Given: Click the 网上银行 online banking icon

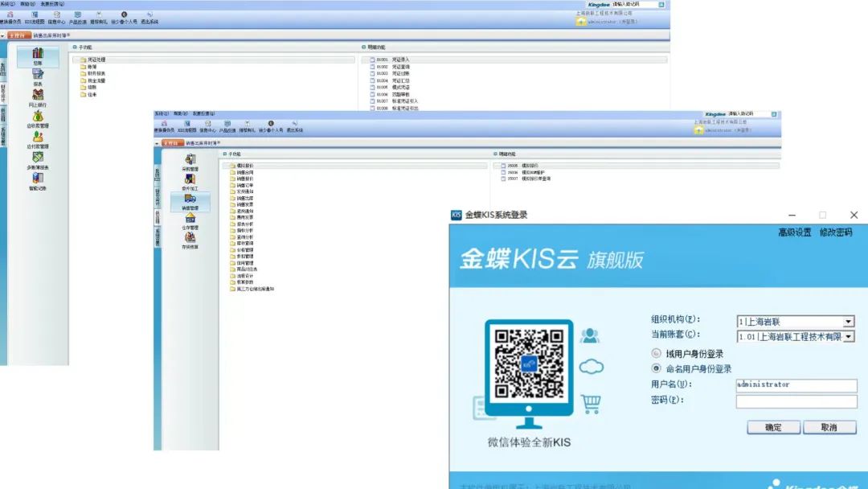Looking at the screenshot, I should tap(38, 96).
